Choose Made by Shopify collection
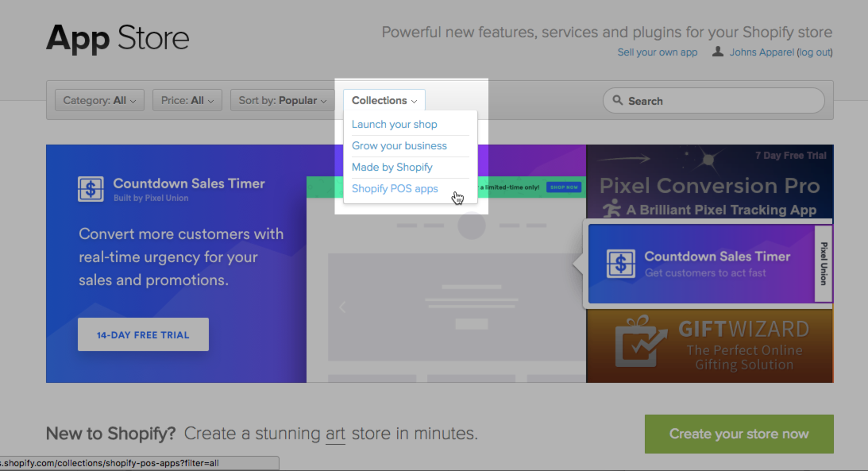Image resolution: width=868 pixels, height=471 pixels. [x=392, y=167]
